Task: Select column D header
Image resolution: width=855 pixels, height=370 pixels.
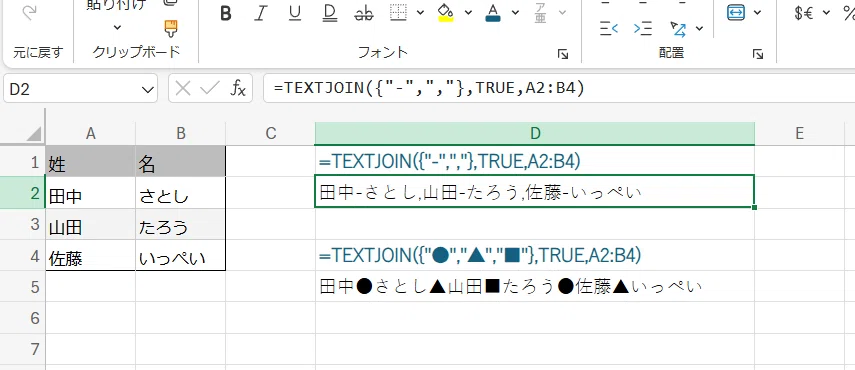Action: click(x=535, y=133)
